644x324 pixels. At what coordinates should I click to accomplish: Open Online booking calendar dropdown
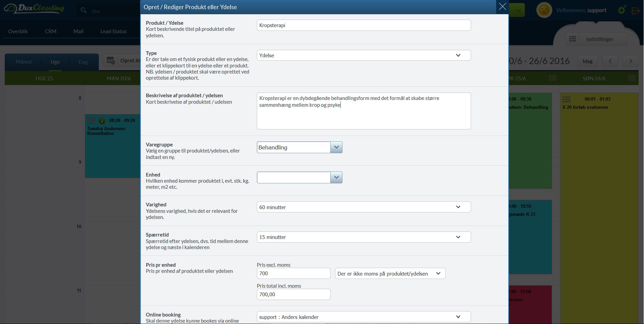[364, 317]
